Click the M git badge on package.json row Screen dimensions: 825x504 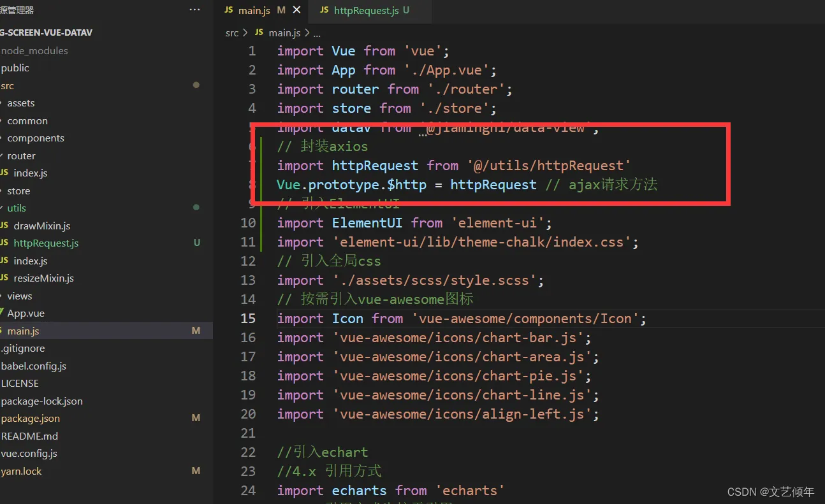[x=196, y=418]
